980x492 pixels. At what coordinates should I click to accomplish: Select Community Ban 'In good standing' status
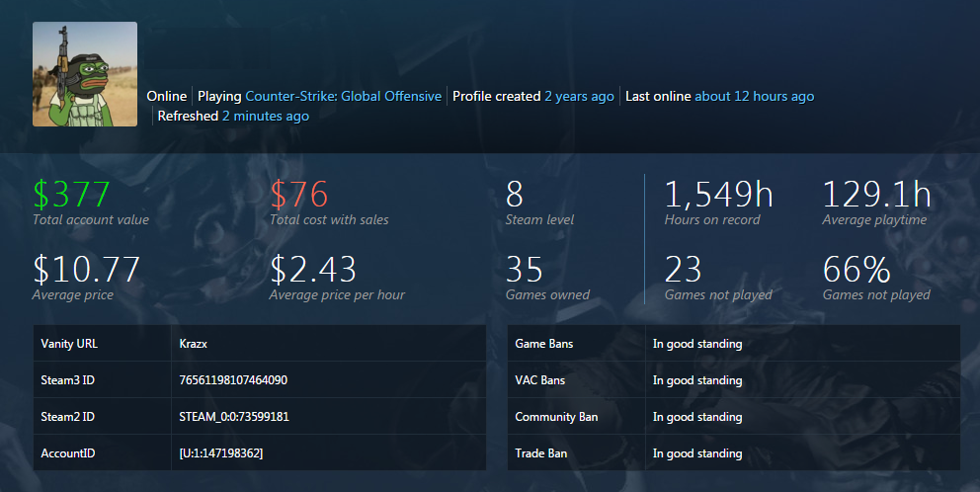click(x=697, y=416)
